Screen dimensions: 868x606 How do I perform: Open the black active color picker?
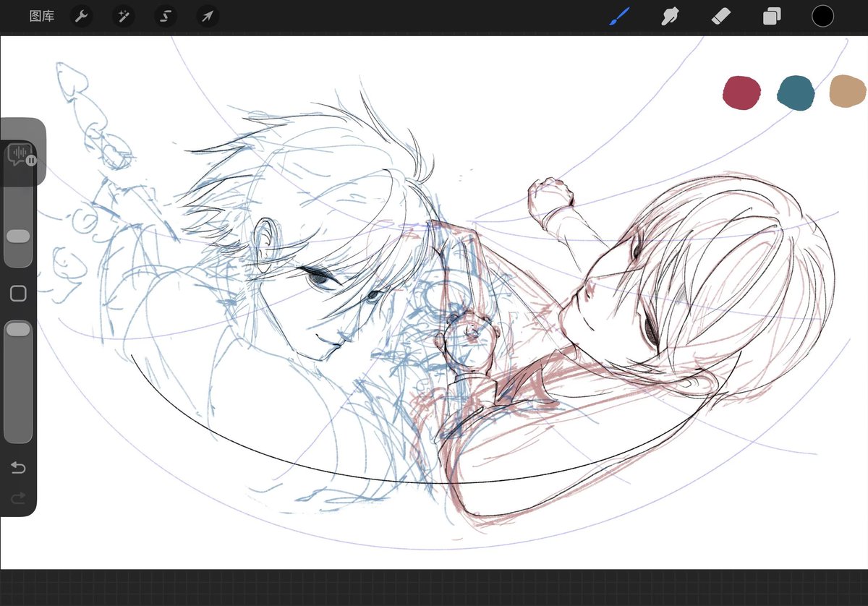click(822, 16)
